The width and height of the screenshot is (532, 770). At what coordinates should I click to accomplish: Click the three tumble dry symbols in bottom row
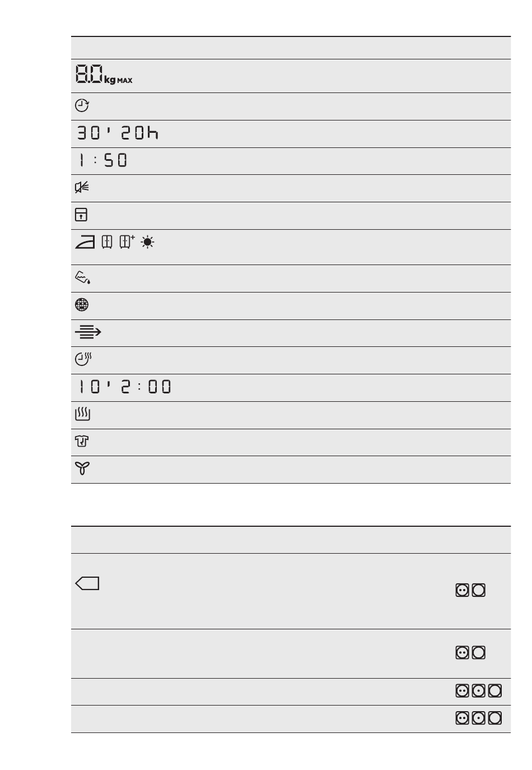pos(478,718)
